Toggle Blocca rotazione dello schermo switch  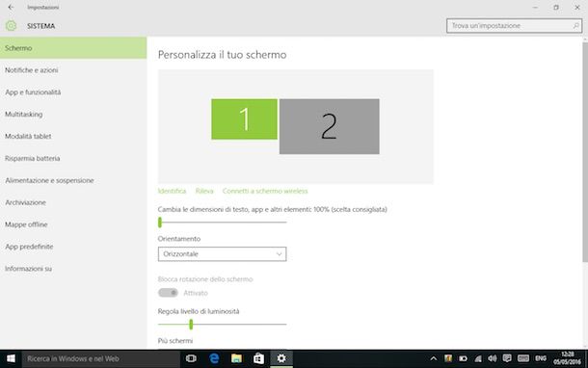point(168,293)
